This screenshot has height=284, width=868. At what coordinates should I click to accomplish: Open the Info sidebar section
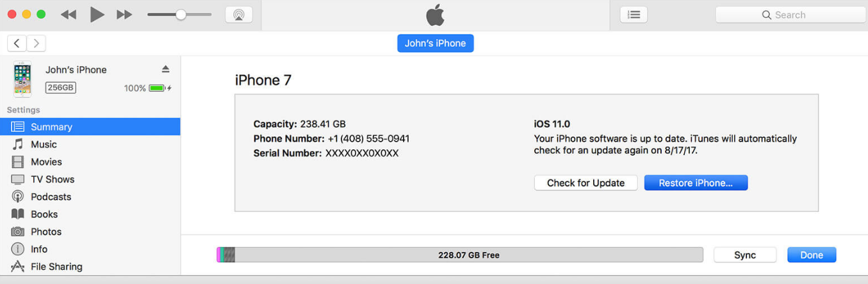[x=90, y=249]
